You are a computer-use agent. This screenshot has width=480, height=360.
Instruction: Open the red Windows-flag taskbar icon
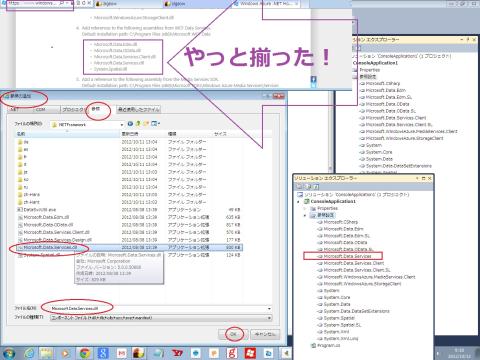point(250,353)
